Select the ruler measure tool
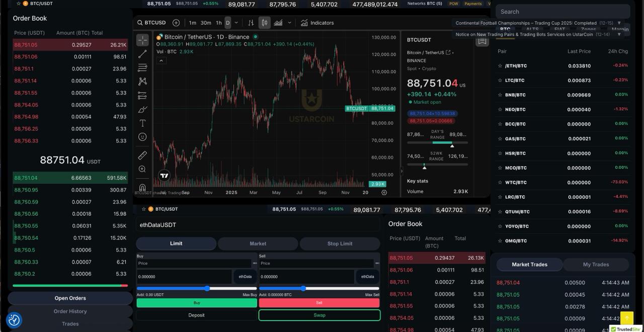 [x=142, y=155]
